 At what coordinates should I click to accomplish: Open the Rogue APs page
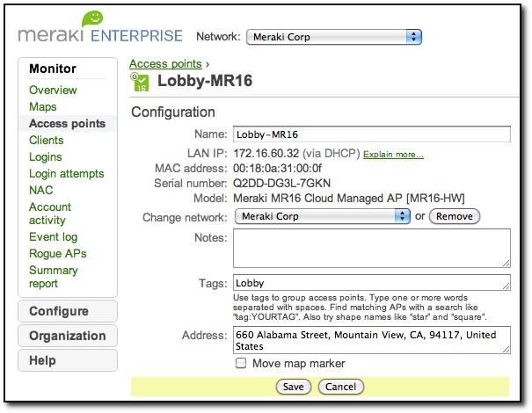coord(58,254)
